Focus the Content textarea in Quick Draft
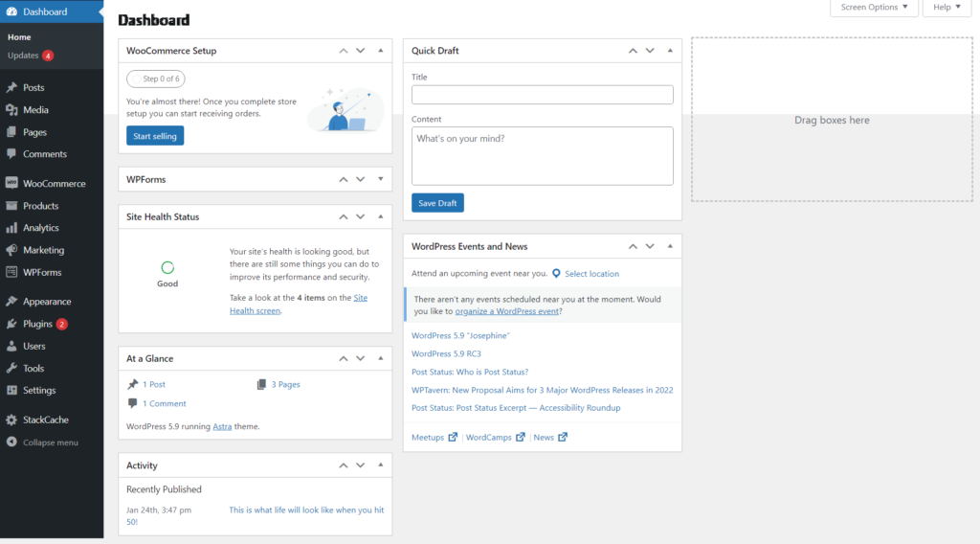The height and width of the screenshot is (544, 980). point(543,156)
